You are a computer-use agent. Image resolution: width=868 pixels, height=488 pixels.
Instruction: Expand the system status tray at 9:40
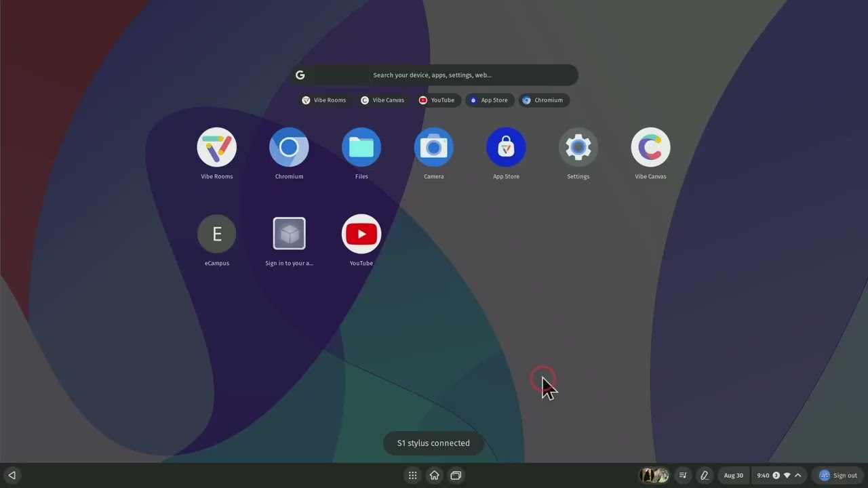pyautogui.click(x=779, y=476)
